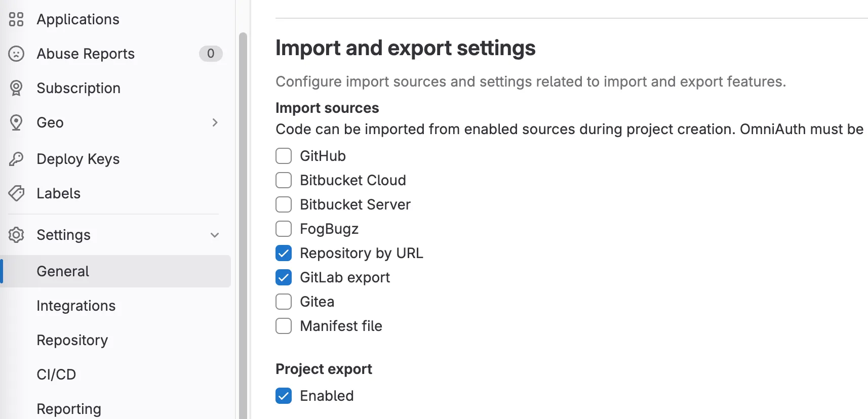Viewport: 868px width, 419px height.
Task: Click the Subscription badge icon
Action: (x=16, y=88)
